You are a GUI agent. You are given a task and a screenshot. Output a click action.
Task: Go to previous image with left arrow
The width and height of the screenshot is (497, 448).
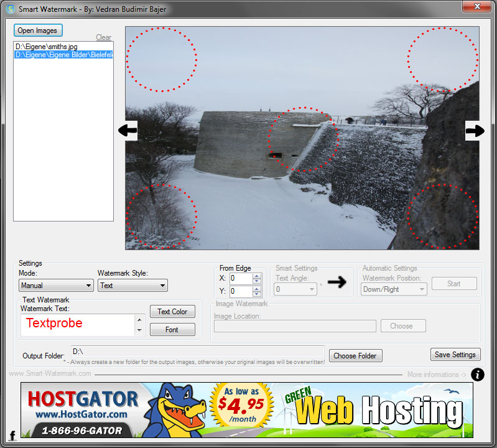pos(128,130)
